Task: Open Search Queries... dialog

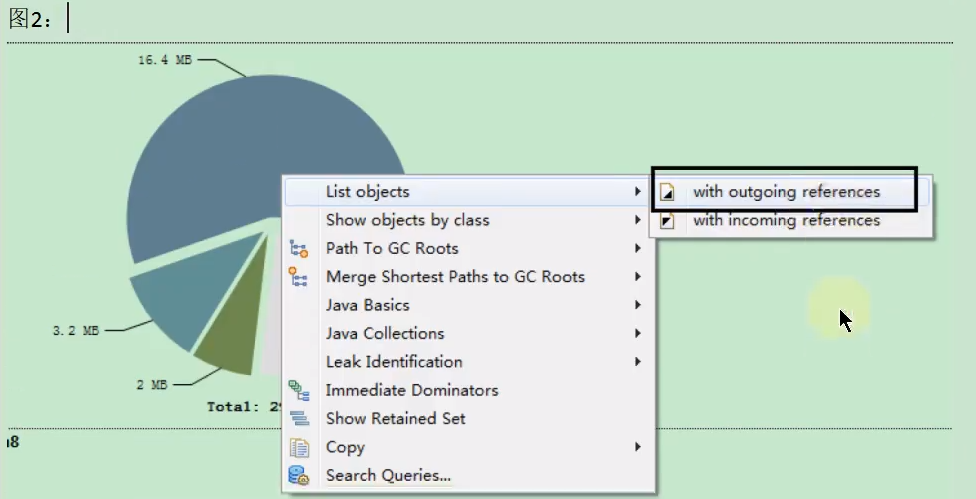Action: (x=468, y=475)
